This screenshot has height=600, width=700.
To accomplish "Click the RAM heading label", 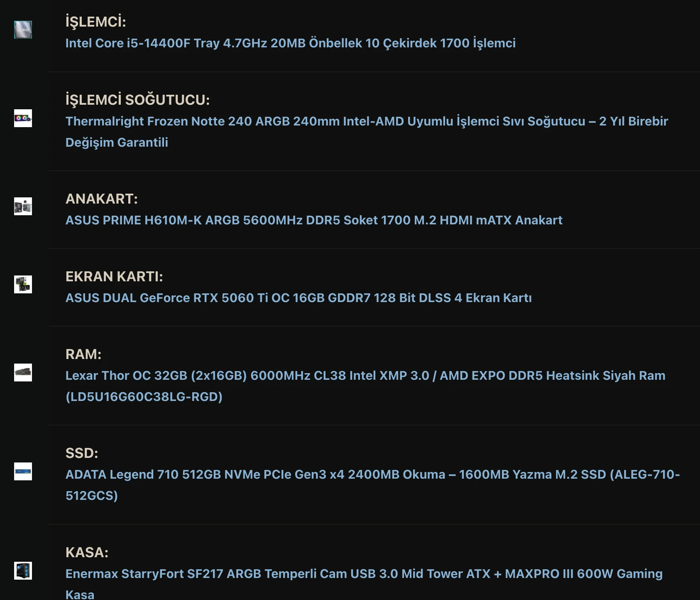I will coord(83,354).
